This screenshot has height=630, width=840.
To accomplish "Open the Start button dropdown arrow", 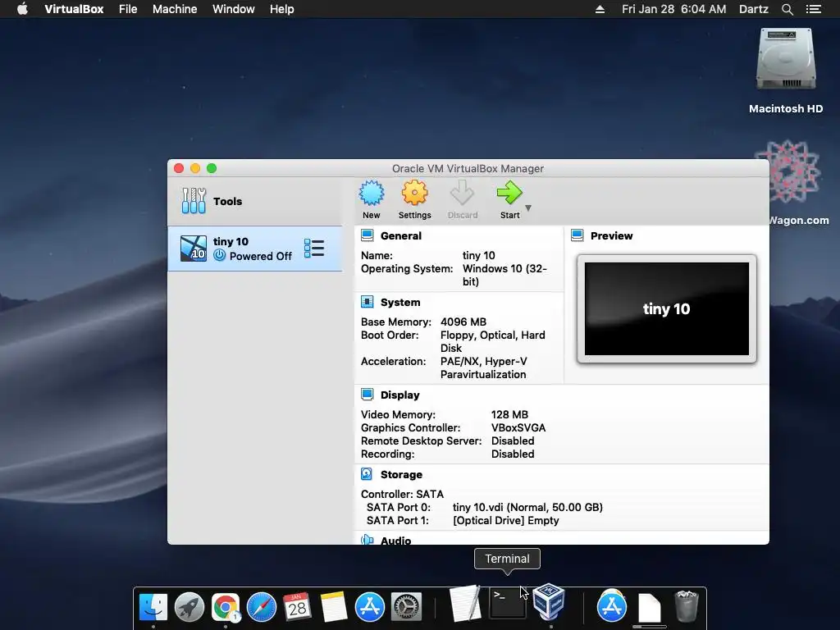I will 528,208.
